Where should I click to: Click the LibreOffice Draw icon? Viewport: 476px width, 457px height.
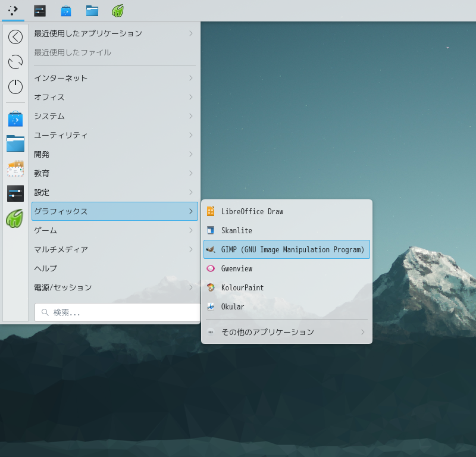pyautogui.click(x=211, y=211)
